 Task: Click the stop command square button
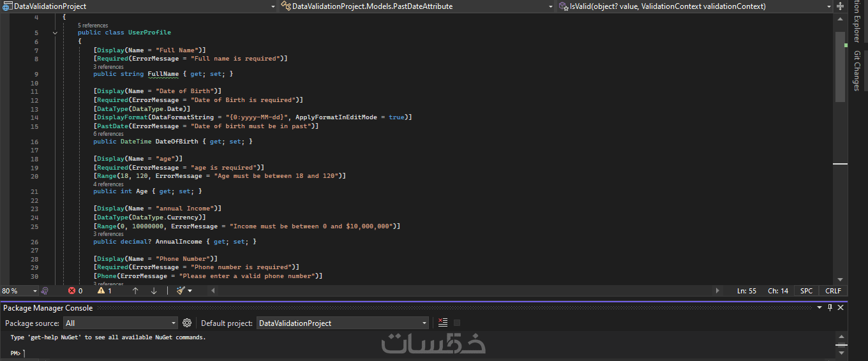(x=456, y=323)
